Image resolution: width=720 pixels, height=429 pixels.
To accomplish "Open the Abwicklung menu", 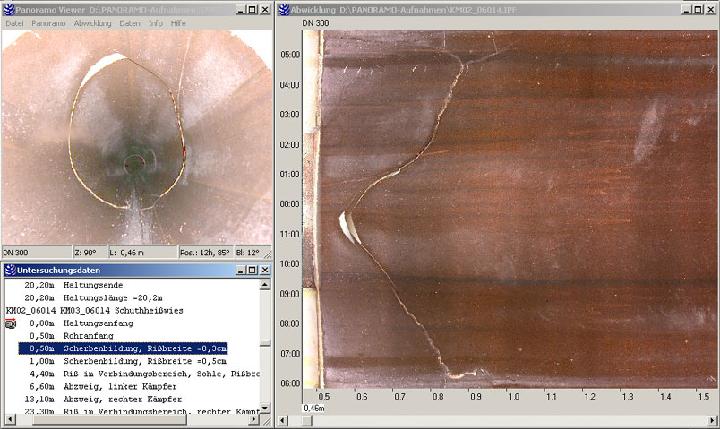I will (x=92, y=23).
